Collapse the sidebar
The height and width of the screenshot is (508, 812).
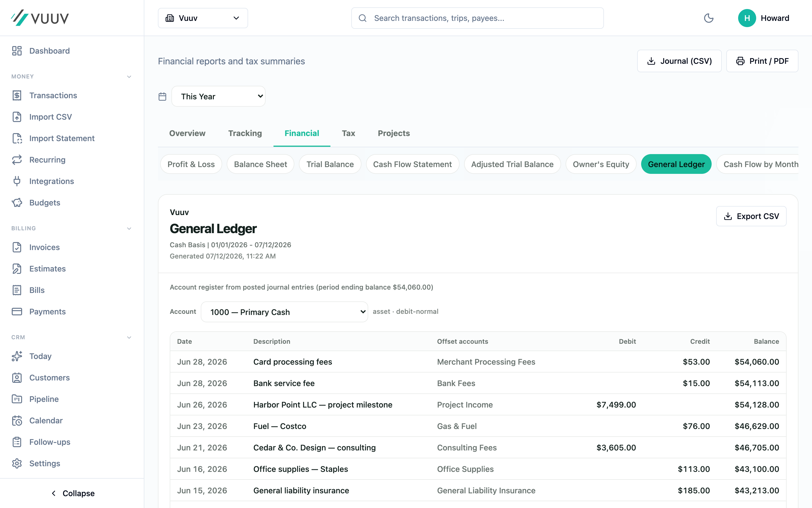click(x=72, y=493)
